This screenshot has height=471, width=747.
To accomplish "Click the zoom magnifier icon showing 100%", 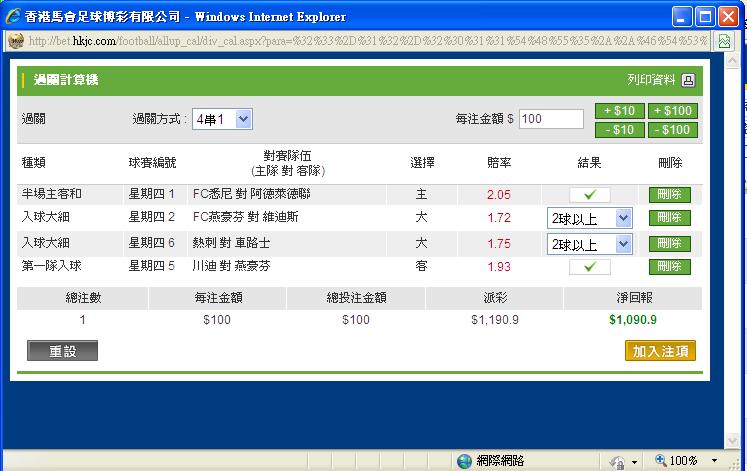I will pyautogui.click(x=661, y=461).
